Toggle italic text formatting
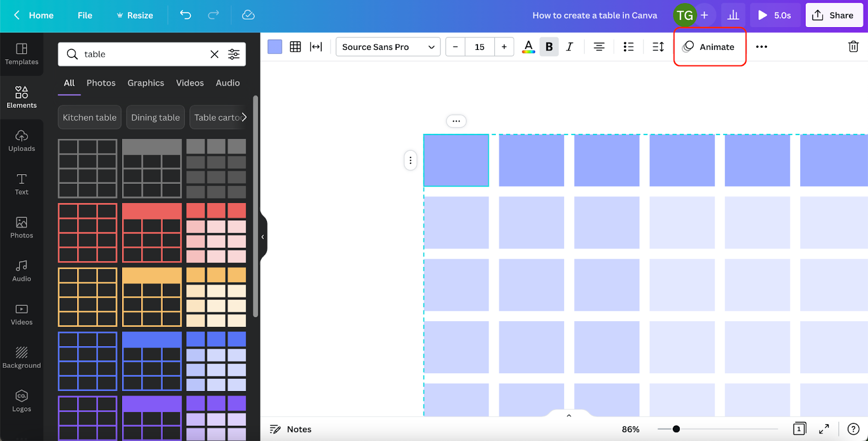This screenshot has height=441, width=868. (570, 47)
